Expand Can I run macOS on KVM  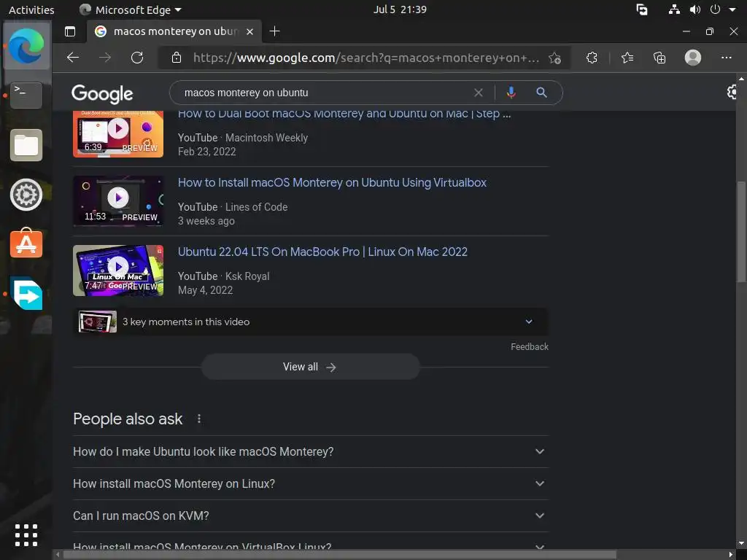click(x=311, y=516)
